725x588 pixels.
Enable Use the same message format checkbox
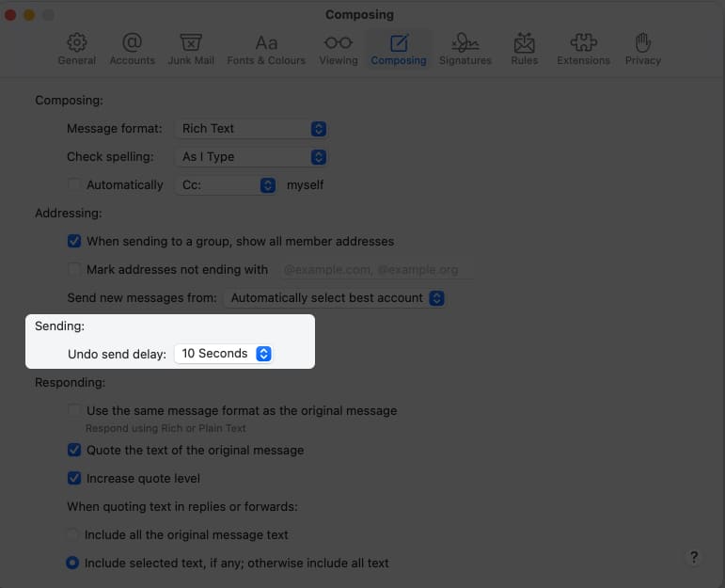pos(74,410)
